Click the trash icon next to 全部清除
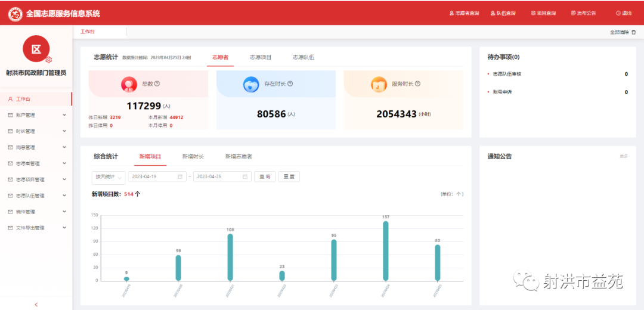This screenshot has height=310, width=644. point(634,32)
